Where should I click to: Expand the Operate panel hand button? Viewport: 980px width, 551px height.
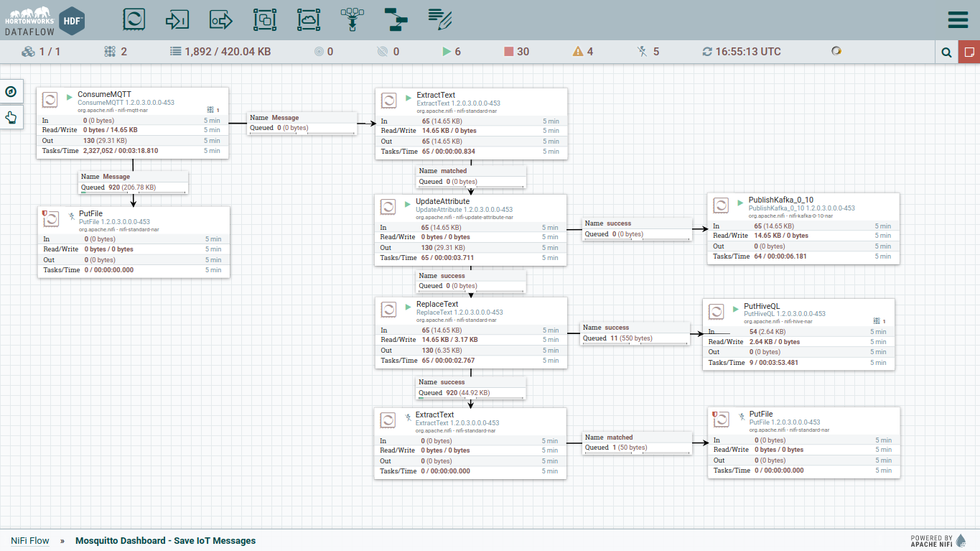point(11,117)
